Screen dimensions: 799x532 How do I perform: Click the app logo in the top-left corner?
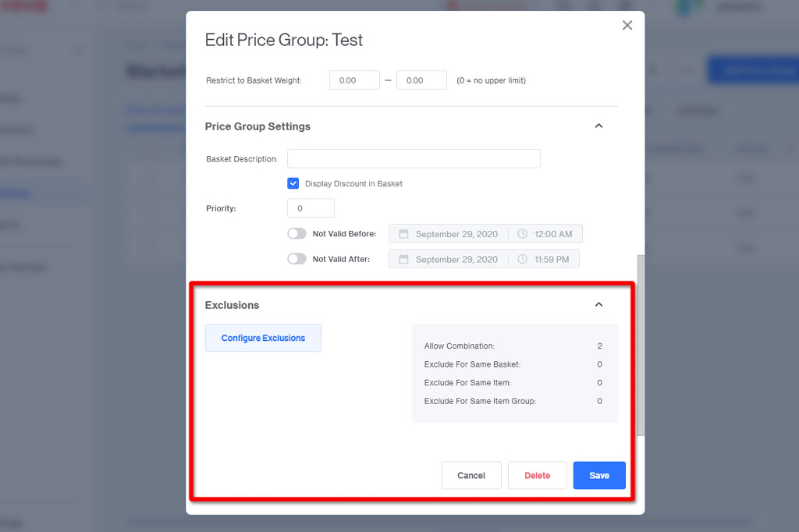coord(23,6)
